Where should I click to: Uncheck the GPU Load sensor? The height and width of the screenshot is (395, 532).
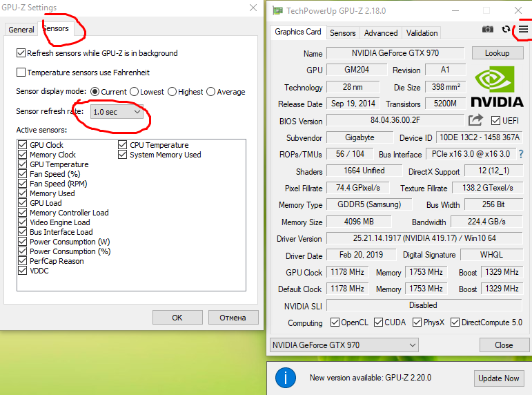pyautogui.click(x=22, y=203)
